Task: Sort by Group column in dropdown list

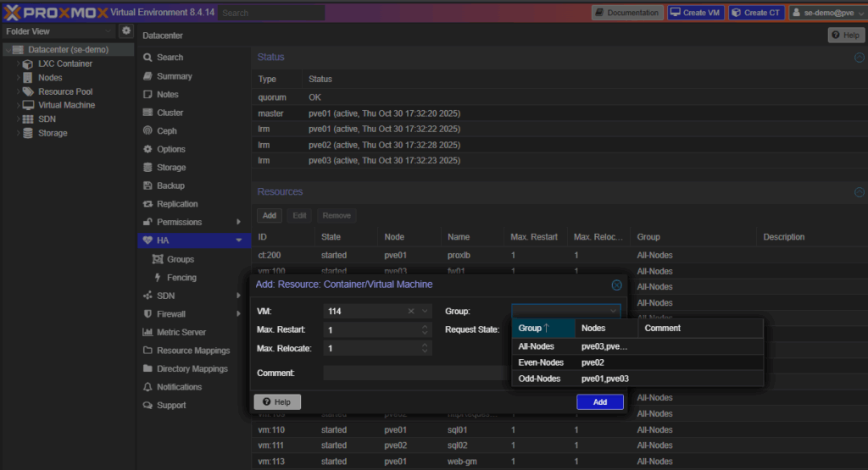Action: click(543, 329)
